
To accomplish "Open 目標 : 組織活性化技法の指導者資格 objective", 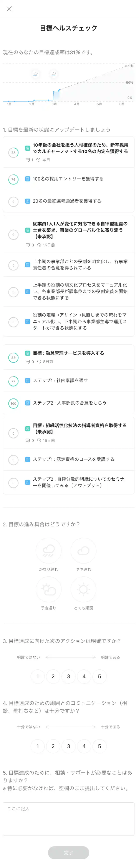I will pos(69,433).
